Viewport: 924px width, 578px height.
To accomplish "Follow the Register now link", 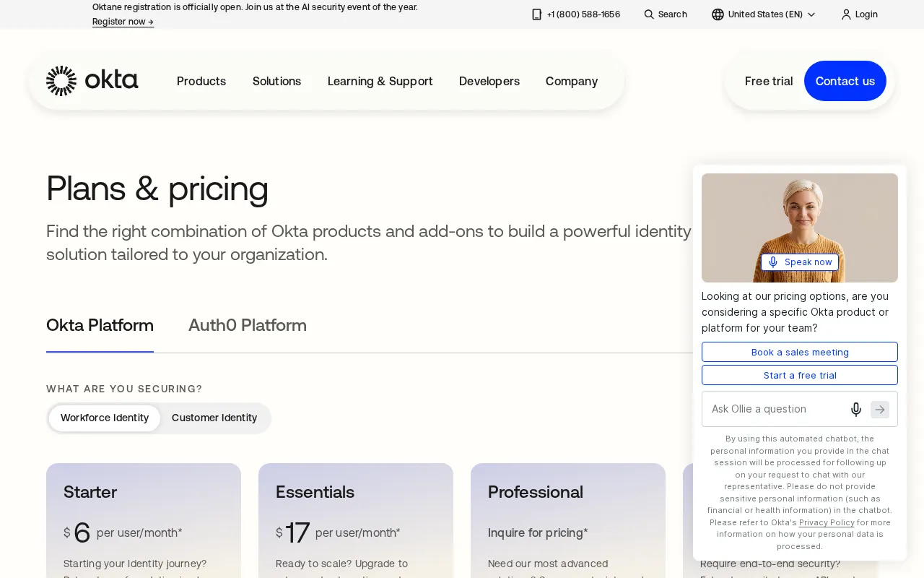I will [x=123, y=22].
